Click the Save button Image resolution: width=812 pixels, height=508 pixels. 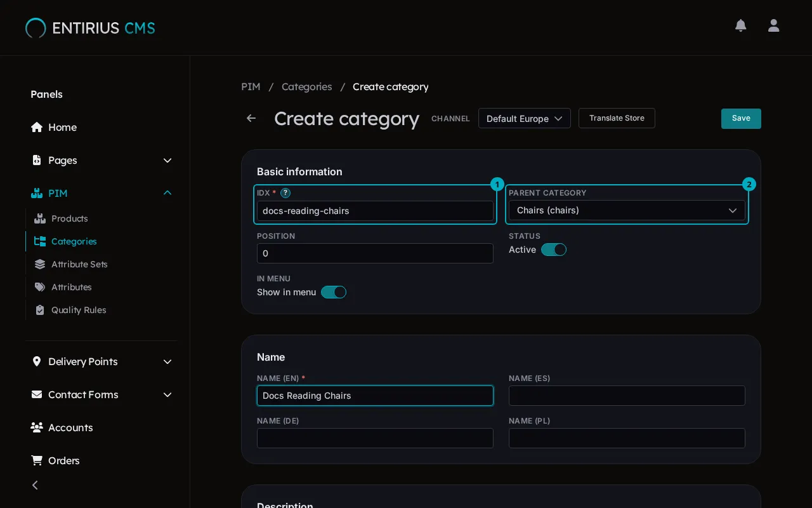pyautogui.click(x=741, y=119)
